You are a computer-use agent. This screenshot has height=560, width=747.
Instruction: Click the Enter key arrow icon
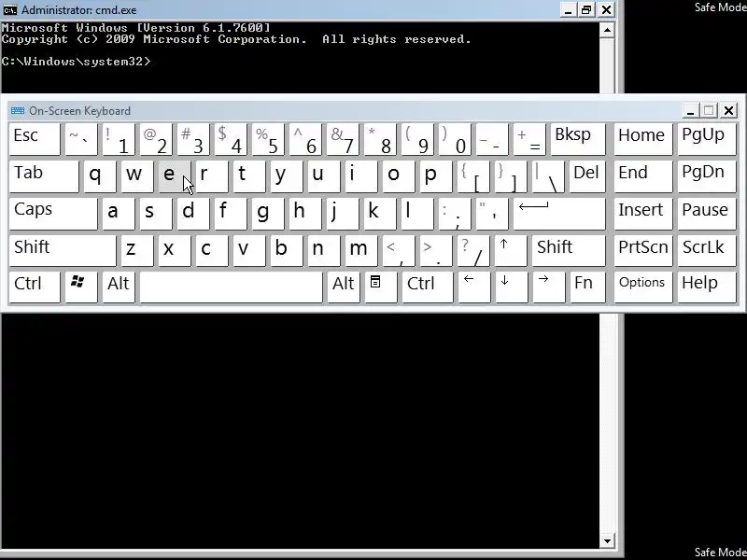[x=559, y=214]
